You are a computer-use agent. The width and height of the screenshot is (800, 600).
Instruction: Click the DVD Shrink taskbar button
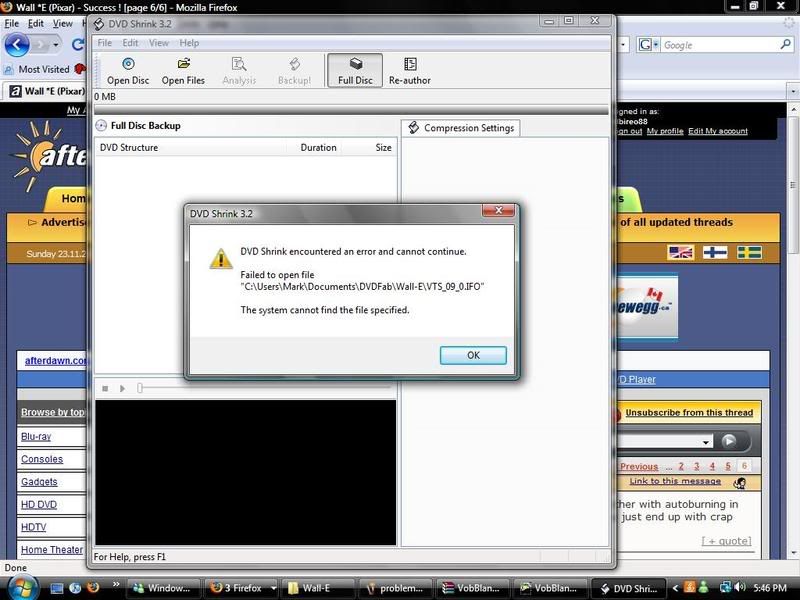pyautogui.click(x=628, y=588)
